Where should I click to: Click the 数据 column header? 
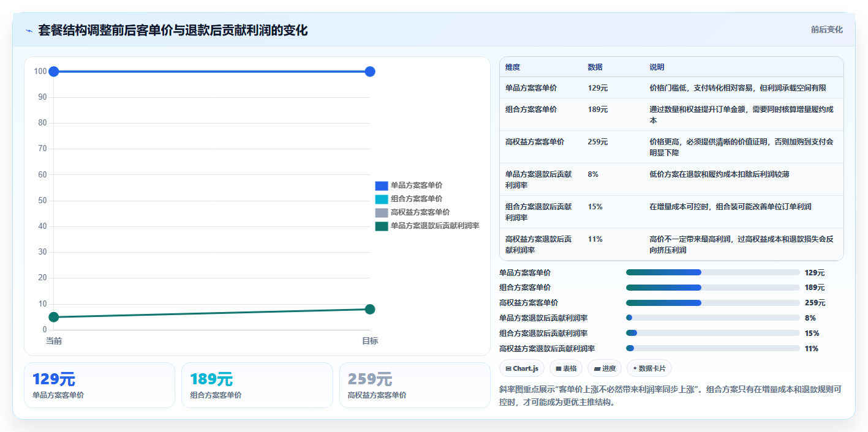595,67
